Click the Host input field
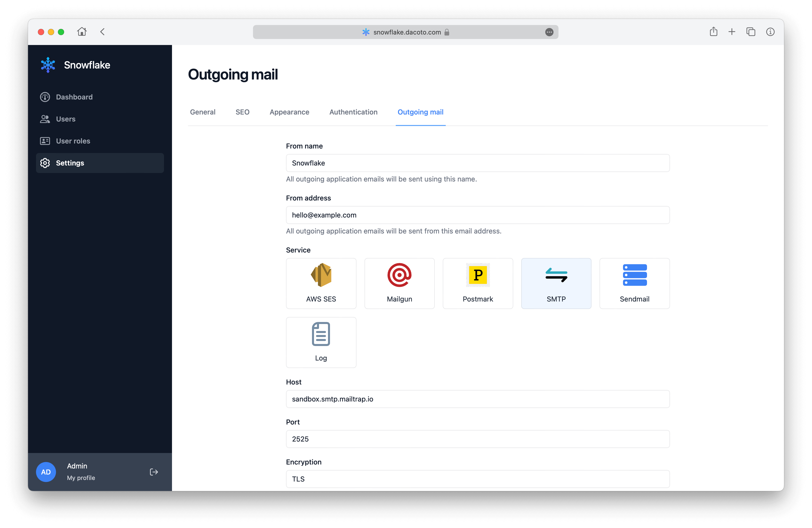This screenshot has height=528, width=812. (478, 399)
